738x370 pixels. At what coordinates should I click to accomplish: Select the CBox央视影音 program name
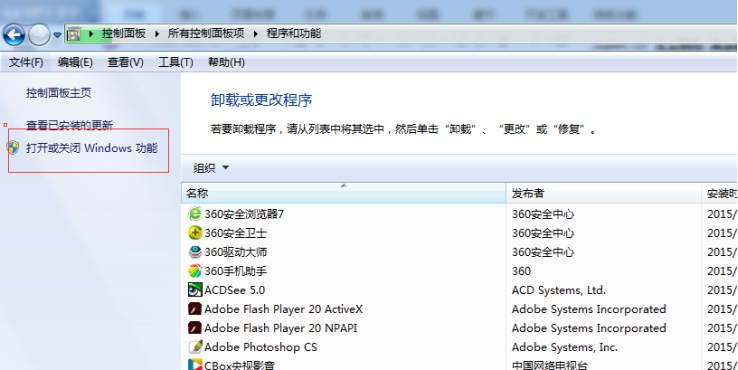point(240,365)
